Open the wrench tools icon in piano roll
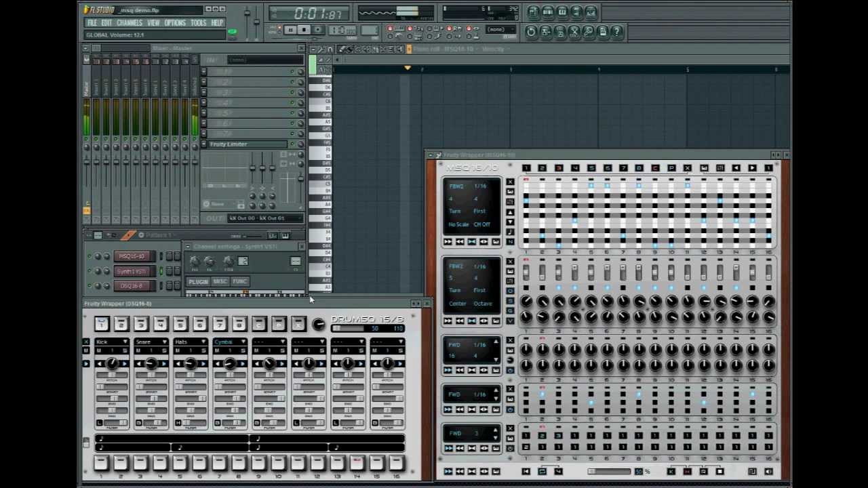This screenshot has height=488, width=868. point(321,49)
